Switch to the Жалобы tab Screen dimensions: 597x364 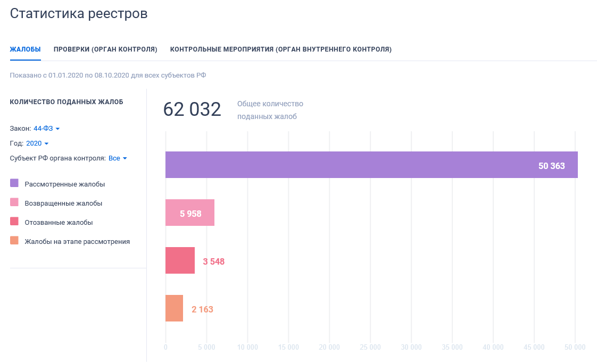point(25,49)
